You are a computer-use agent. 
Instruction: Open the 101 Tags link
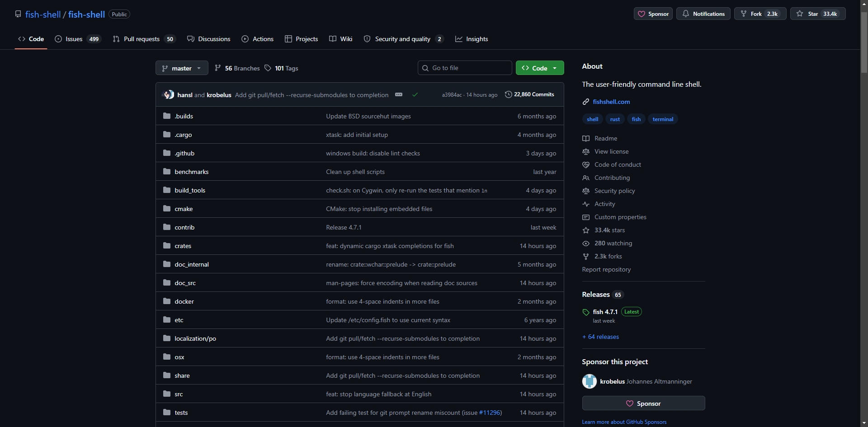coord(281,68)
